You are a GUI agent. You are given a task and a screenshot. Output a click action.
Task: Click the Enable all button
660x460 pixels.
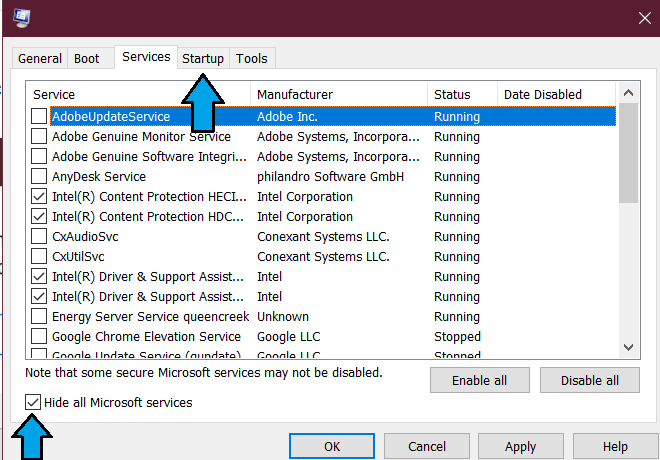(479, 380)
